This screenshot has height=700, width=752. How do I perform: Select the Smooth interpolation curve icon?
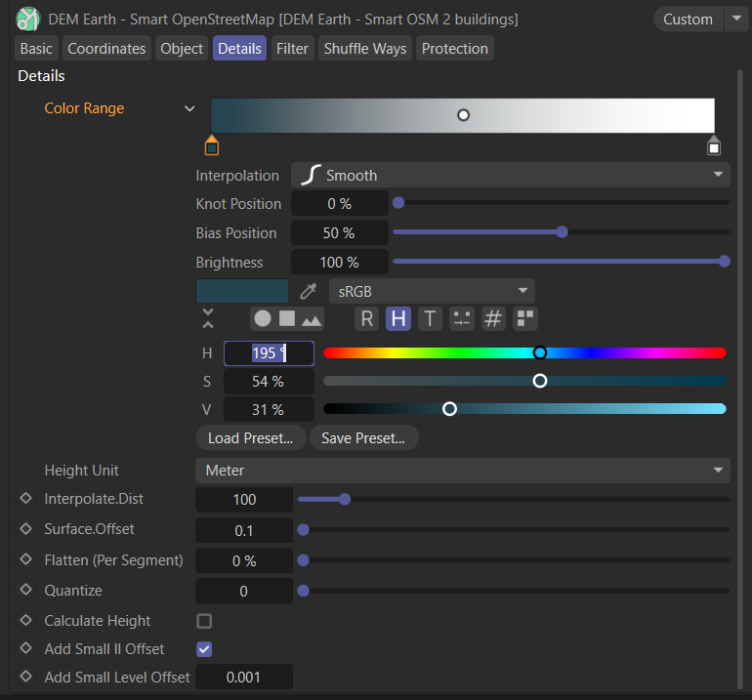tap(311, 175)
